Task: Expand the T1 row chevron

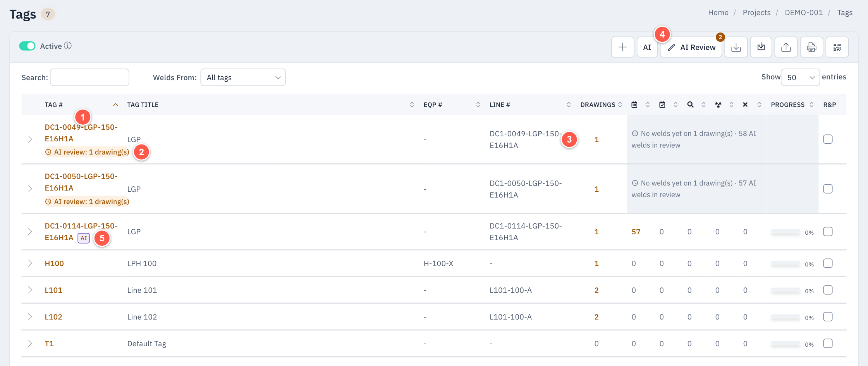Action: [30, 344]
